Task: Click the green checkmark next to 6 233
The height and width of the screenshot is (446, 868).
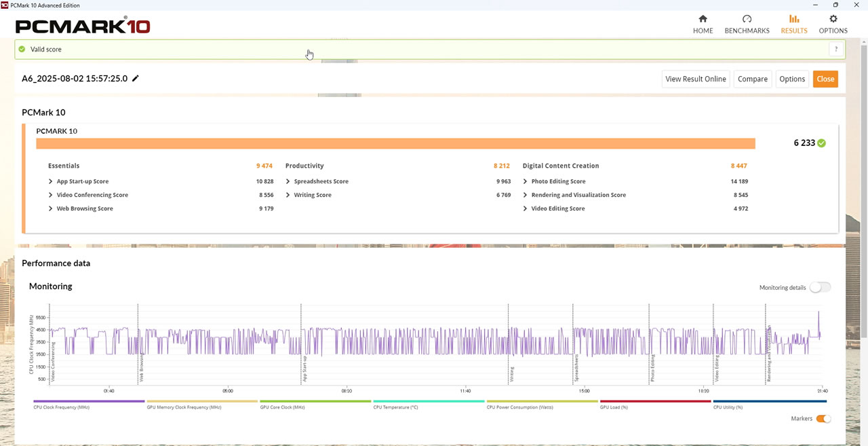Action: pos(822,143)
